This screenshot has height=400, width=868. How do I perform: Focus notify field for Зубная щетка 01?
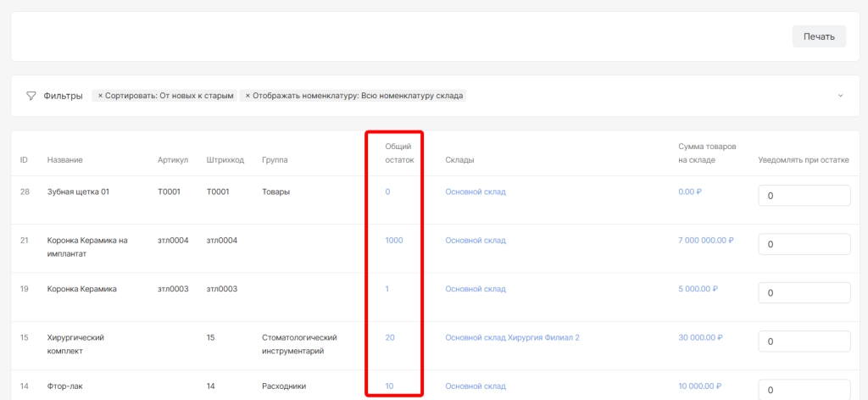pos(803,196)
